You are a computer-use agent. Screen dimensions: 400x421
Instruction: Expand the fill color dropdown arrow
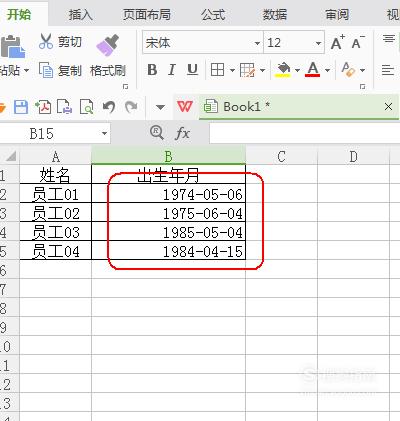[297, 70]
